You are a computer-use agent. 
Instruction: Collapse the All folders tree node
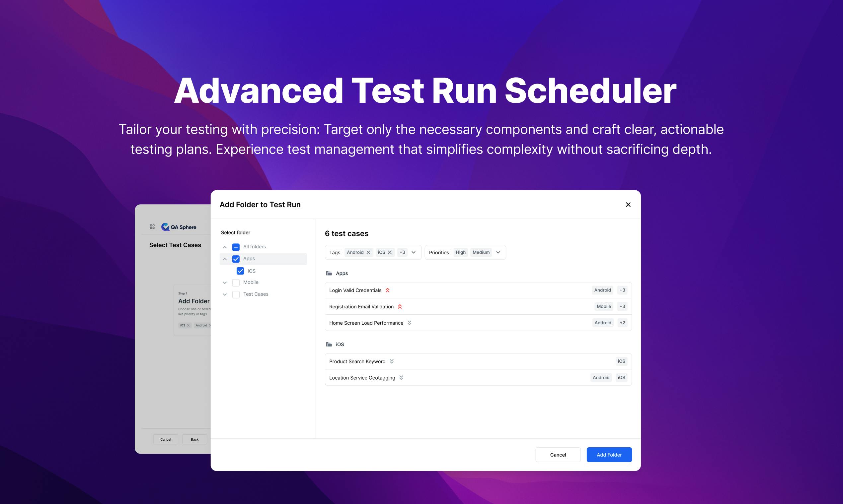coord(225,247)
